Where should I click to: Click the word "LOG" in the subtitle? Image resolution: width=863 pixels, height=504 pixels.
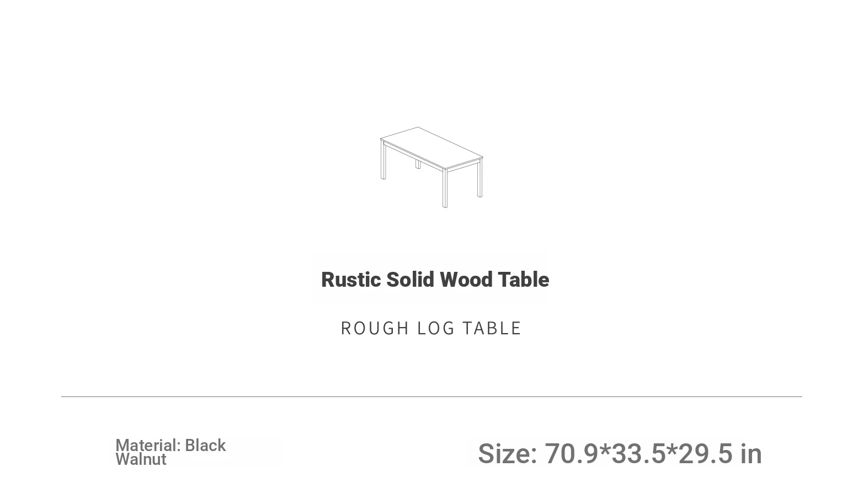[436, 328]
